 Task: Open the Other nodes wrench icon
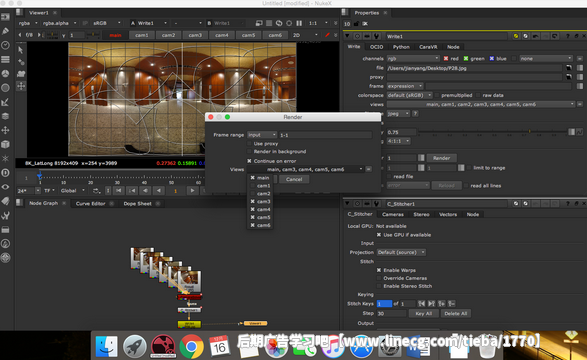[x=5, y=215]
